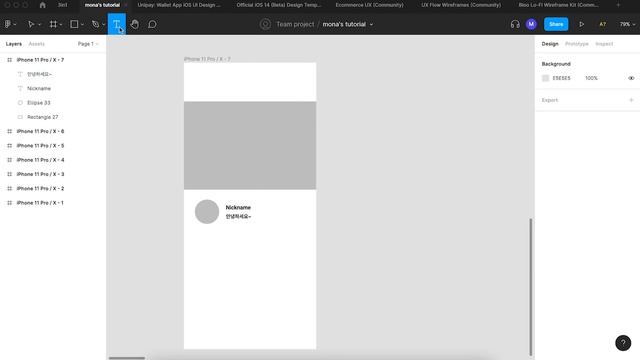The height and width of the screenshot is (360, 640).
Task: Select the Pen tool
Action: pos(96,24)
